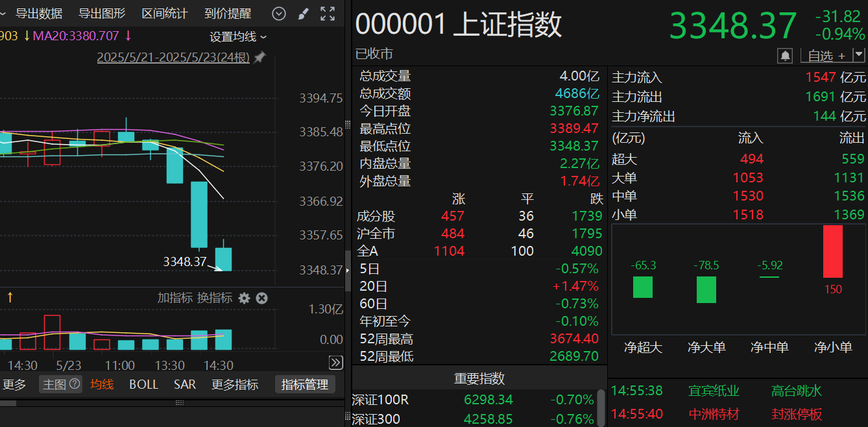The width and height of the screenshot is (868, 427).
Task: Click the pin icon next to the date range
Action: (259, 57)
